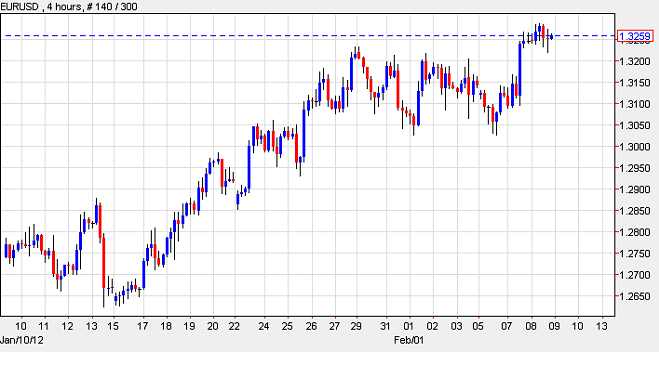659x369 pixels.
Task: Click the 1.3050 price axis label
Action: click(635, 125)
